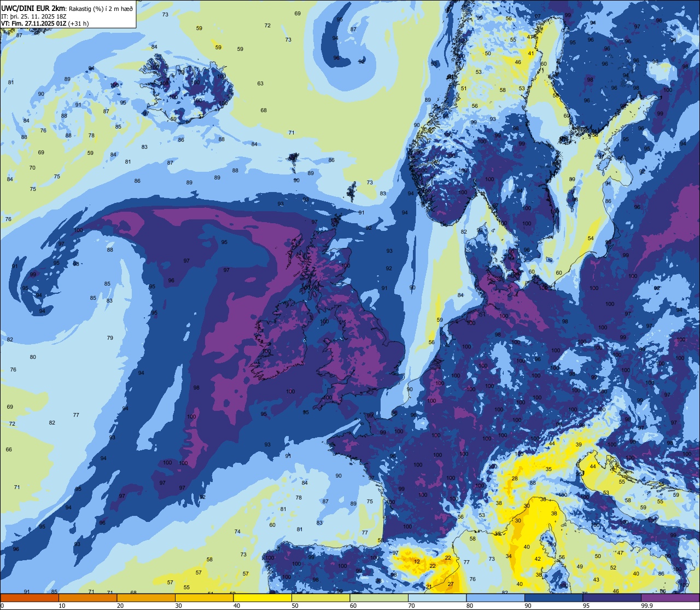
Task: Click the 40–50 % yellow legend segment
Action: (262, 597)
